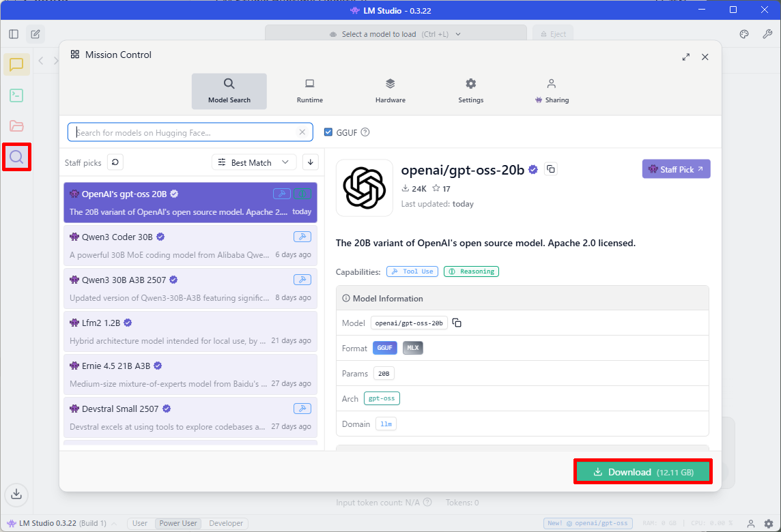Click the OpenAI logo thumbnail

(x=365, y=188)
